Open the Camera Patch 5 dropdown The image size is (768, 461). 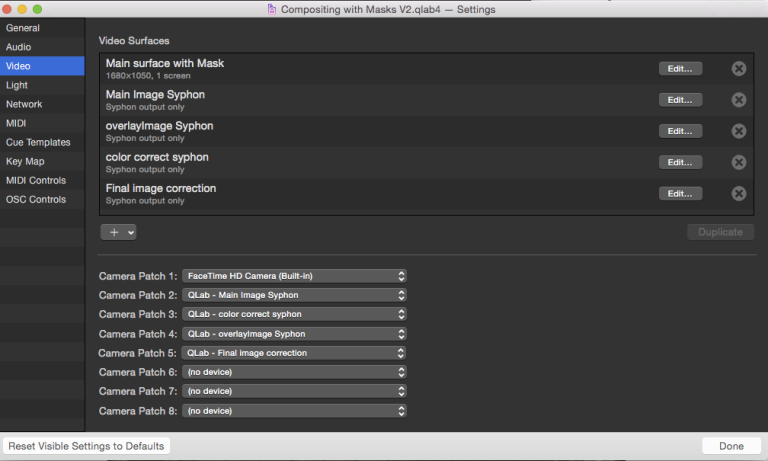click(294, 353)
